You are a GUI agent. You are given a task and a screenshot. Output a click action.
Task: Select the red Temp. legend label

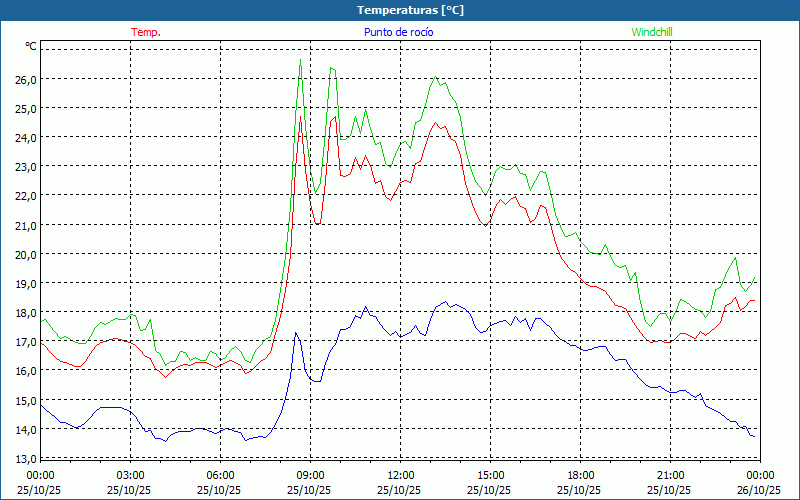pyautogui.click(x=146, y=32)
